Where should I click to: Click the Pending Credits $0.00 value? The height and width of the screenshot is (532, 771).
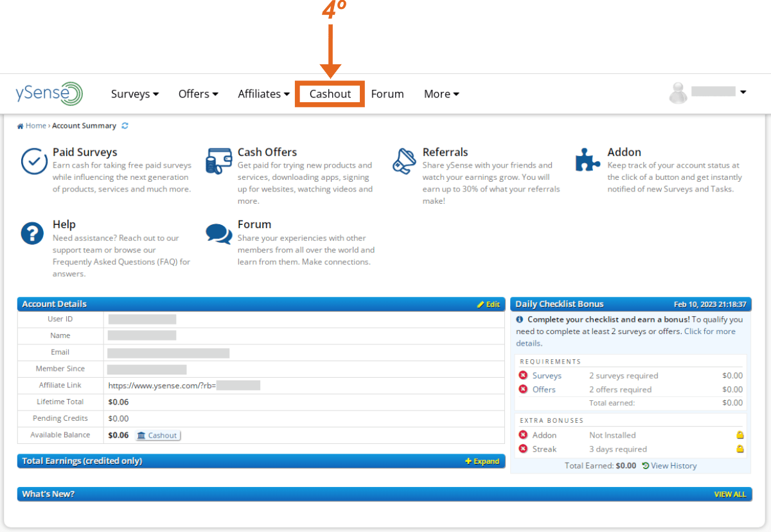[x=118, y=419]
